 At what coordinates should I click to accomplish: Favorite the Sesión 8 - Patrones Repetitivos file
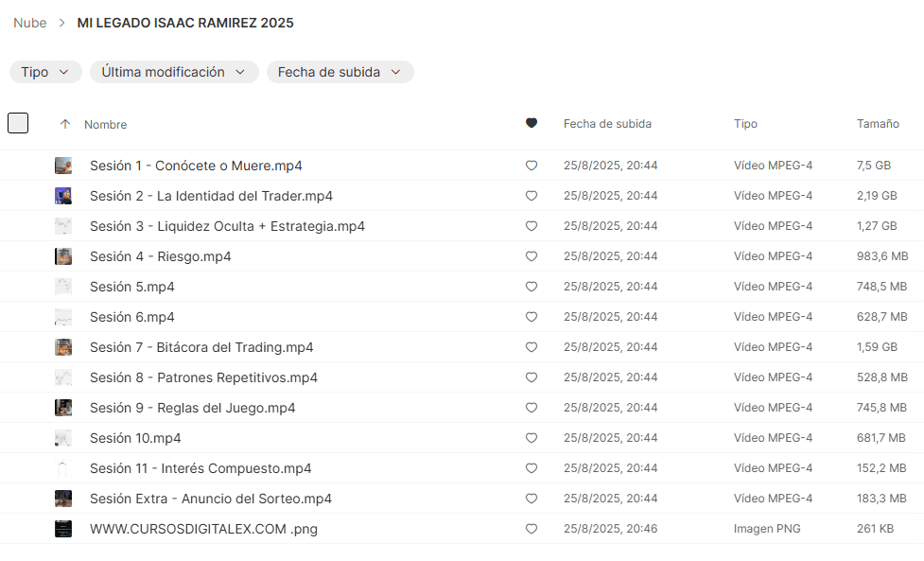pos(532,377)
